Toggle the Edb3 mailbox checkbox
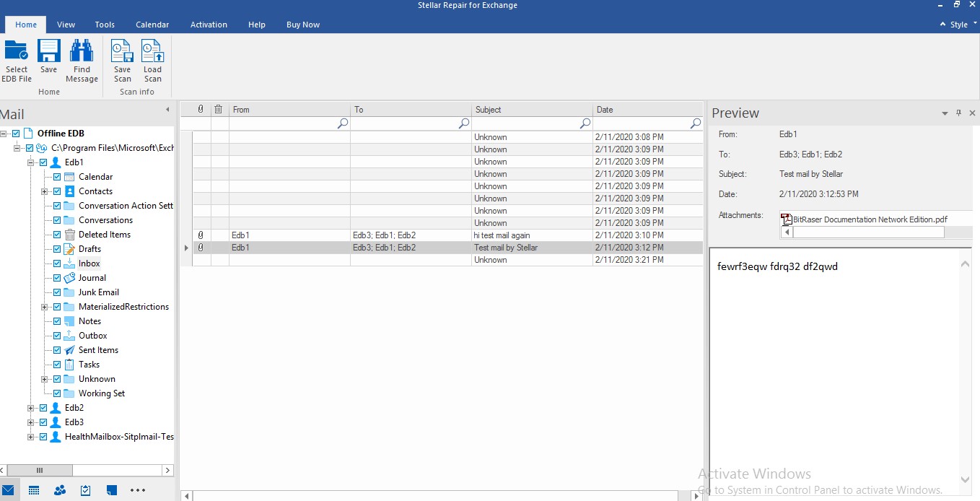980x501 pixels. [x=43, y=422]
